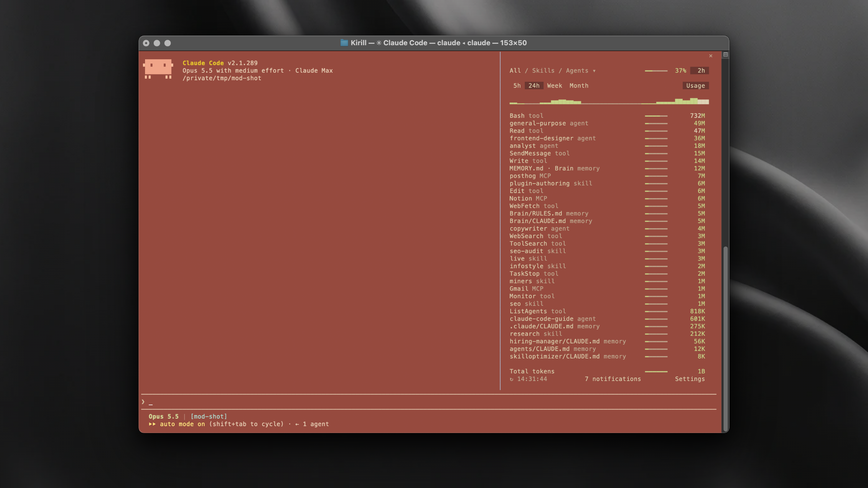Screen dimensions: 868x488
Task: Open Settings in the panel footer
Action: (690, 379)
